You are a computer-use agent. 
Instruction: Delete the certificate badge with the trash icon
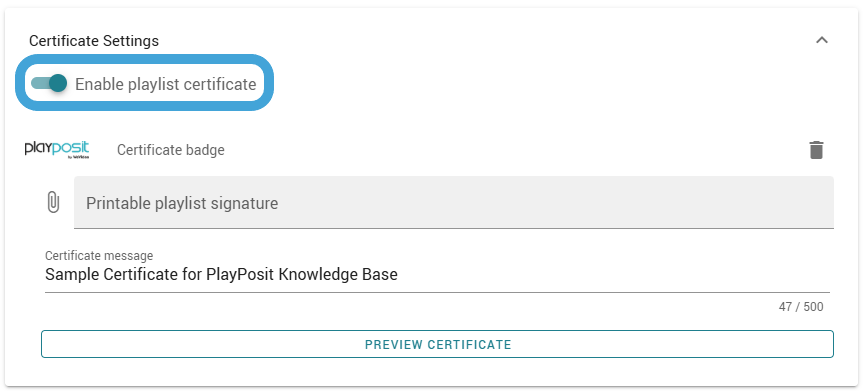click(816, 150)
